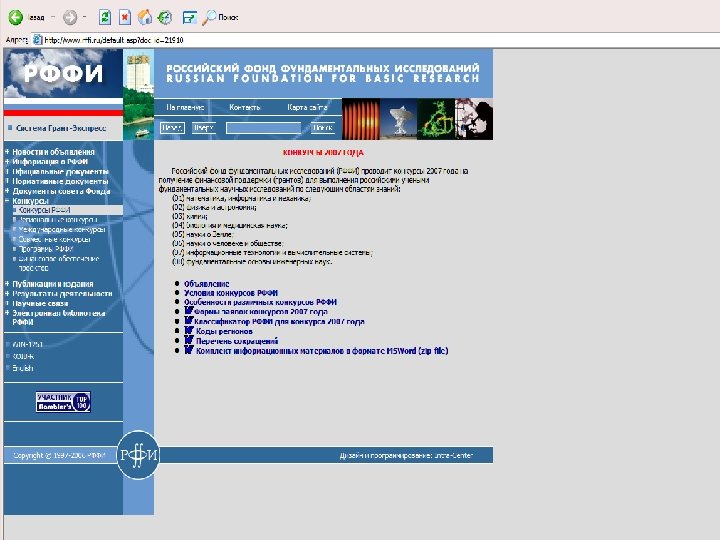Switch encoding to KOI8-R
This screenshot has width=720, height=540.
pos(23,356)
